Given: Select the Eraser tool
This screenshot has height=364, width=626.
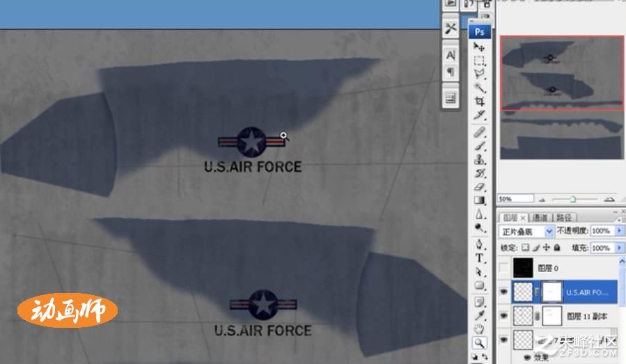Looking at the screenshot, I should click(479, 187).
